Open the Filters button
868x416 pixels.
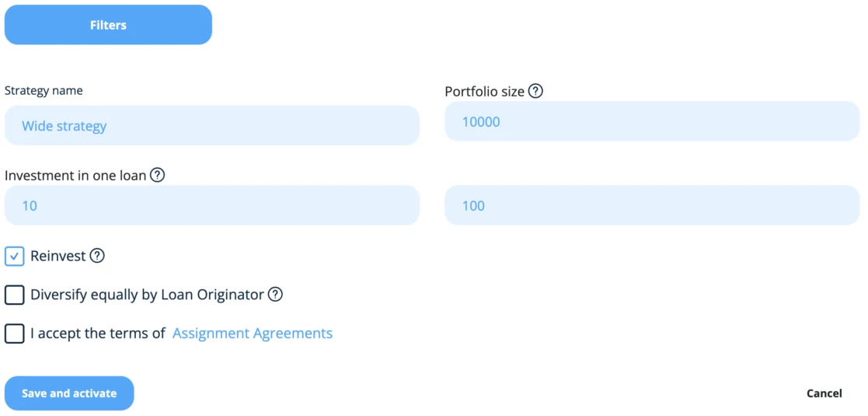tap(109, 25)
